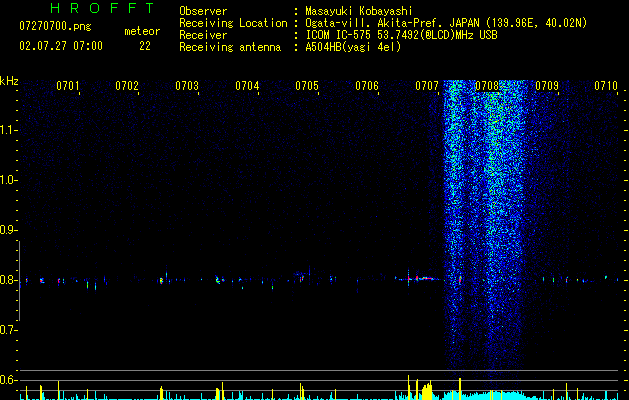Click the 1.1 kHz axis label
Viewport: 629px width, 400px height.
[7, 130]
